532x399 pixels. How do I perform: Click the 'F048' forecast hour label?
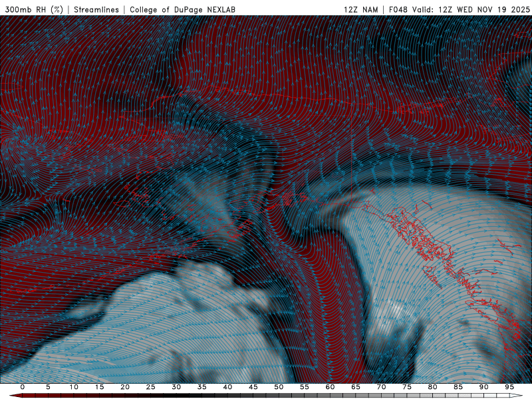(398, 10)
